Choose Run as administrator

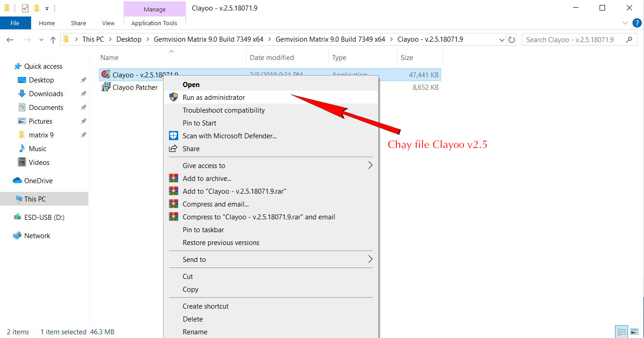pos(271,98)
